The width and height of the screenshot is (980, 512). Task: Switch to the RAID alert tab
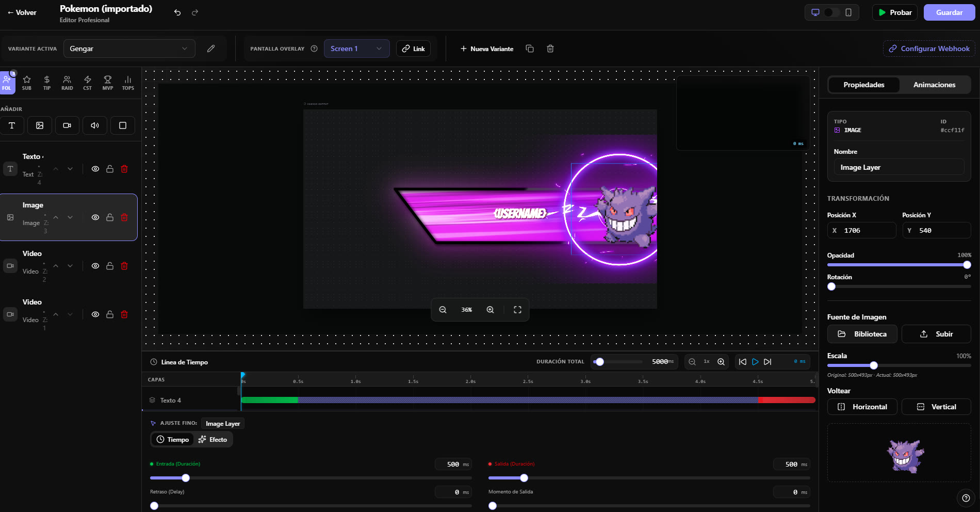67,83
